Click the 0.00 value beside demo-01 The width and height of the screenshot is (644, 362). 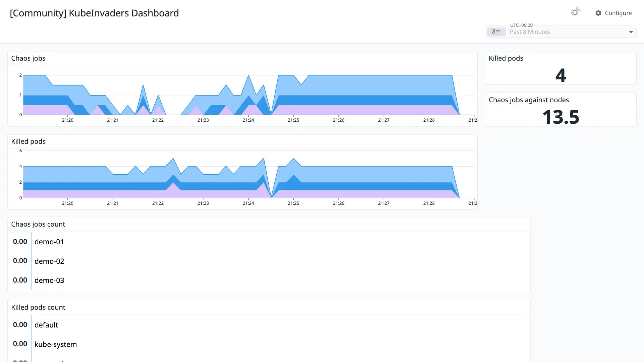click(x=20, y=242)
